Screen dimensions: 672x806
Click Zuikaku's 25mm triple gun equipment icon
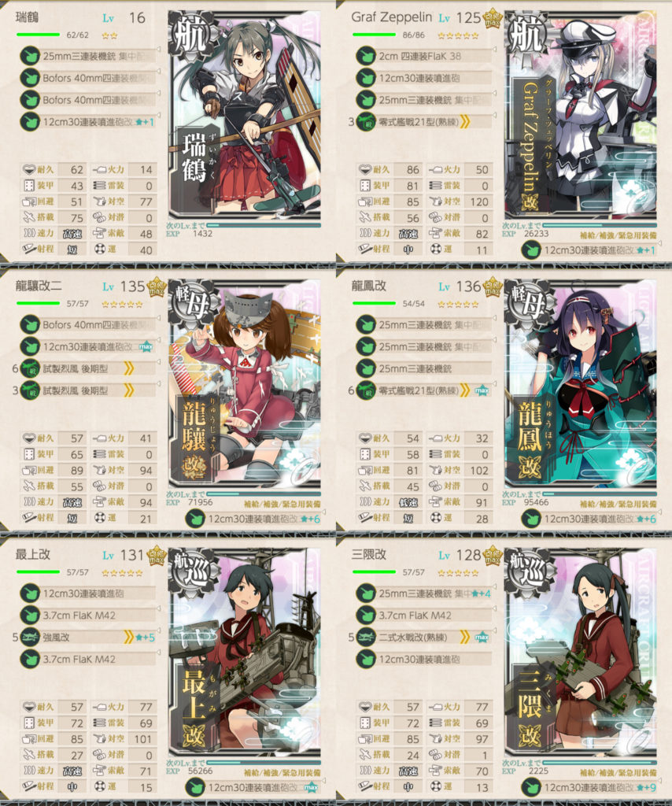tap(30, 56)
